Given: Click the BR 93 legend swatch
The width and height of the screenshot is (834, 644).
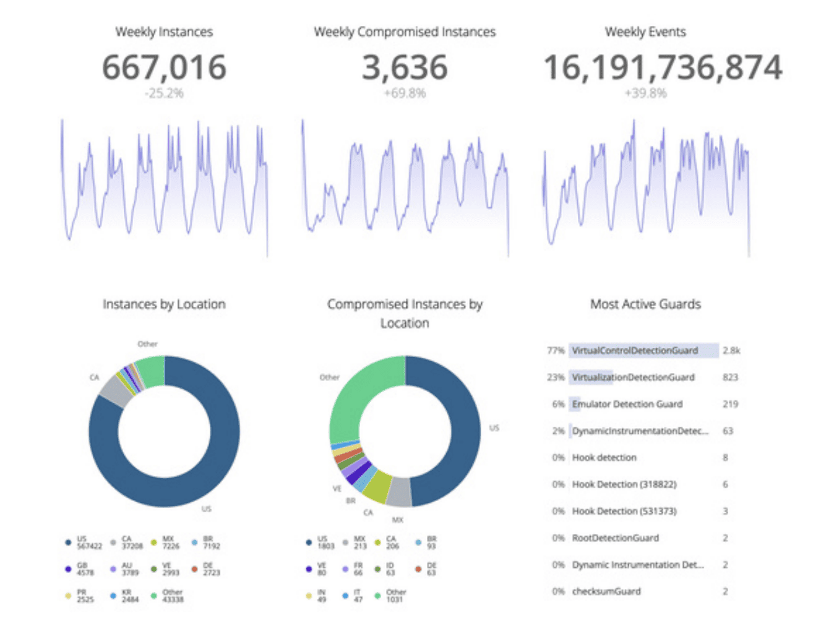Looking at the screenshot, I should [x=419, y=543].
